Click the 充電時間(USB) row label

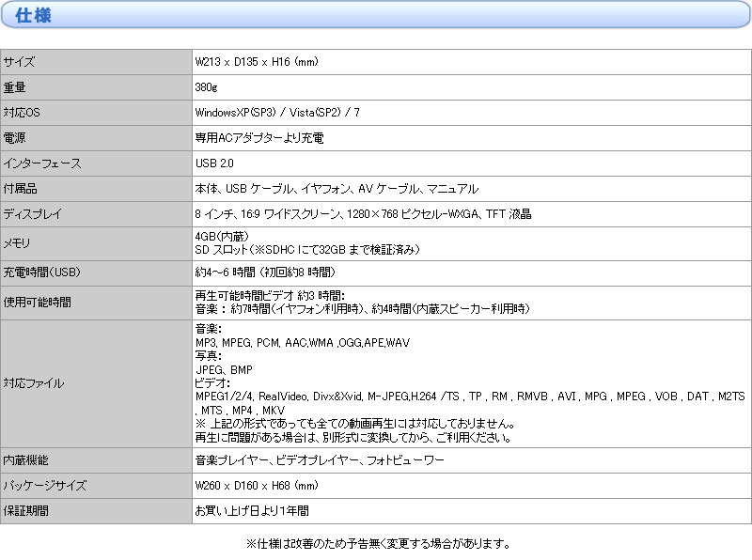pyautogui.click(x=42, y=272)
